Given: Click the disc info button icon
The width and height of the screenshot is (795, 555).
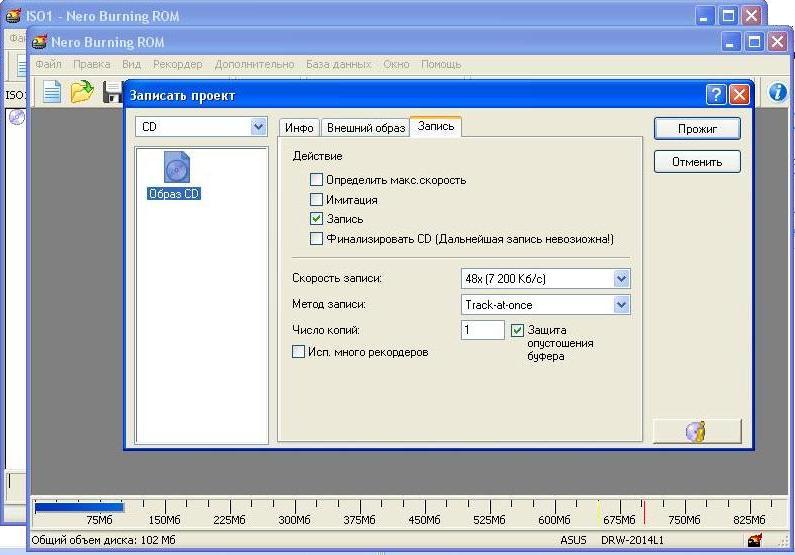Looking at the screenshot, I should (x=697, y=431).
